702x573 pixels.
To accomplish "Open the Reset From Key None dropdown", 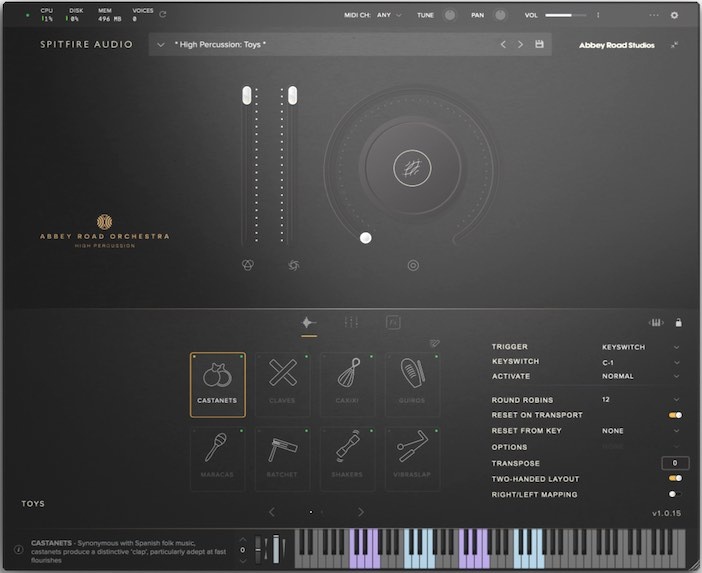I will 641,431.
